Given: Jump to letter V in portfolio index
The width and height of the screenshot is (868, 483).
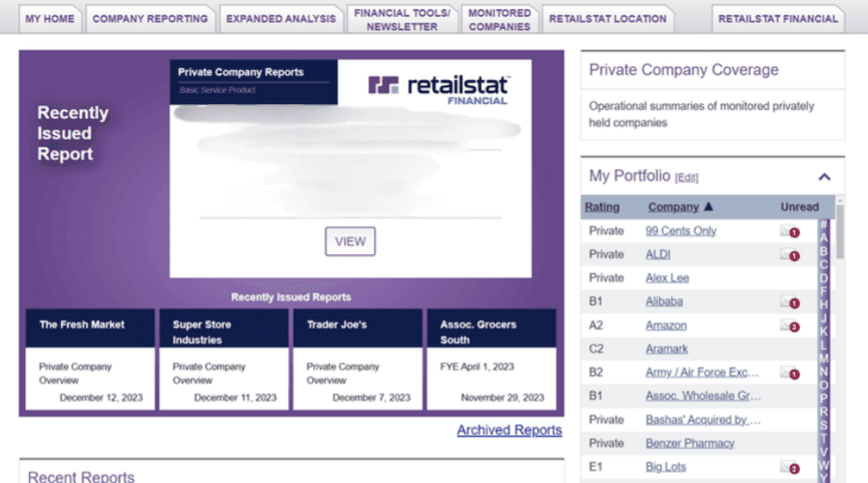Looking at the screenshot, I should (x=823, y=451).
